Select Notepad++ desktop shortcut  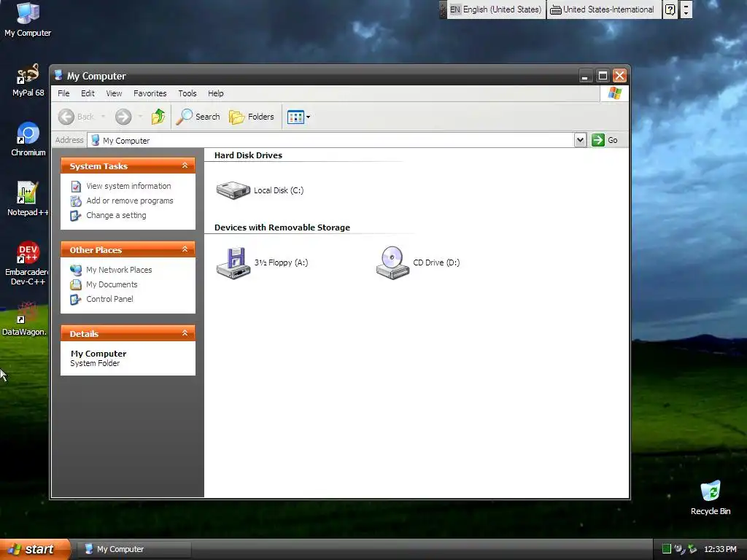point(28,199)
